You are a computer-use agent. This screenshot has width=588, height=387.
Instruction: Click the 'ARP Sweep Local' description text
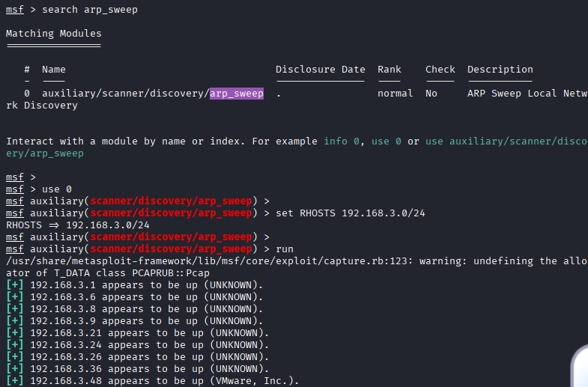(x=512, y=94)
